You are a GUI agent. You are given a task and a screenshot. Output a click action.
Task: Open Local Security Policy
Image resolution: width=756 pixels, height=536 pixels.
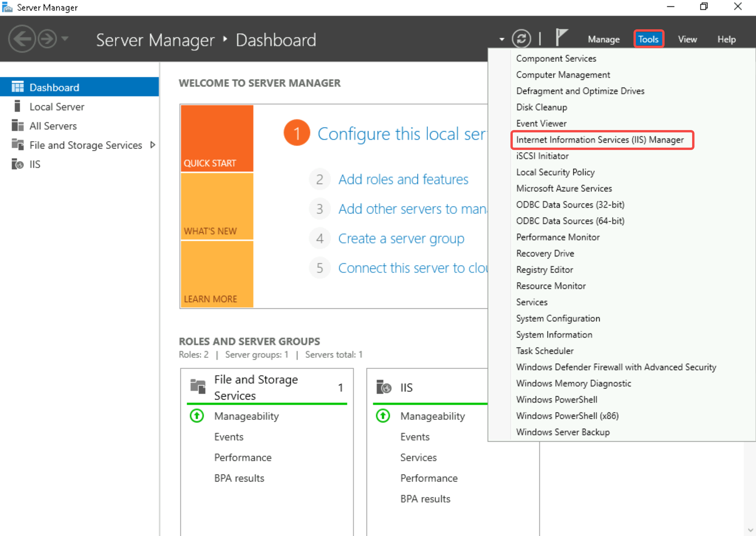555,172
